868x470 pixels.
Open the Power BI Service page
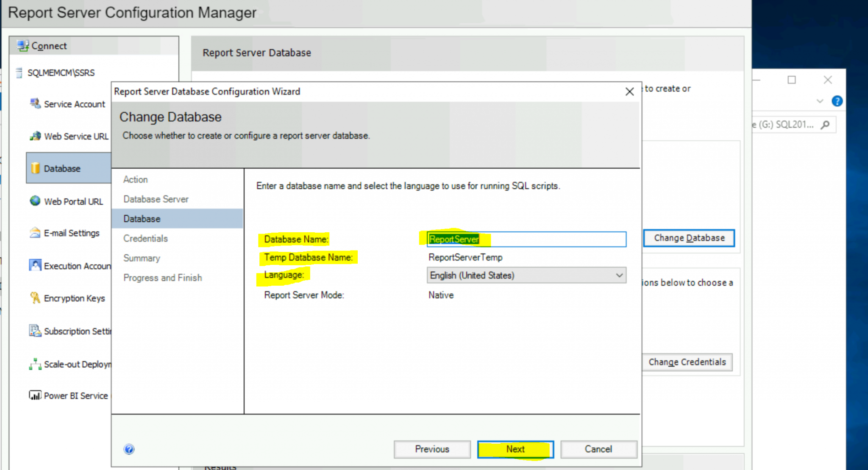36,395
